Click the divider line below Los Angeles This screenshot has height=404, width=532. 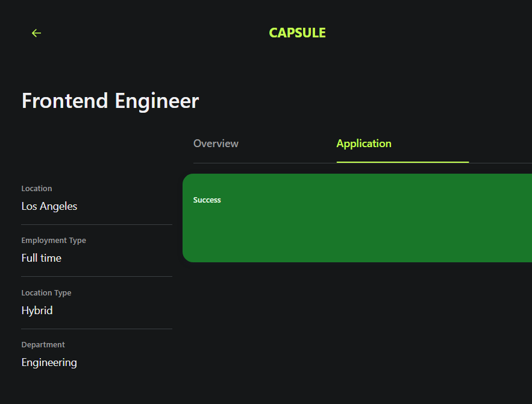(96, 224)
